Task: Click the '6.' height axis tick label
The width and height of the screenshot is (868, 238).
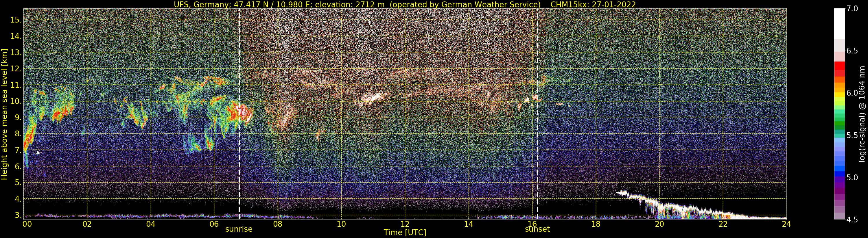Action: (18, 166)
